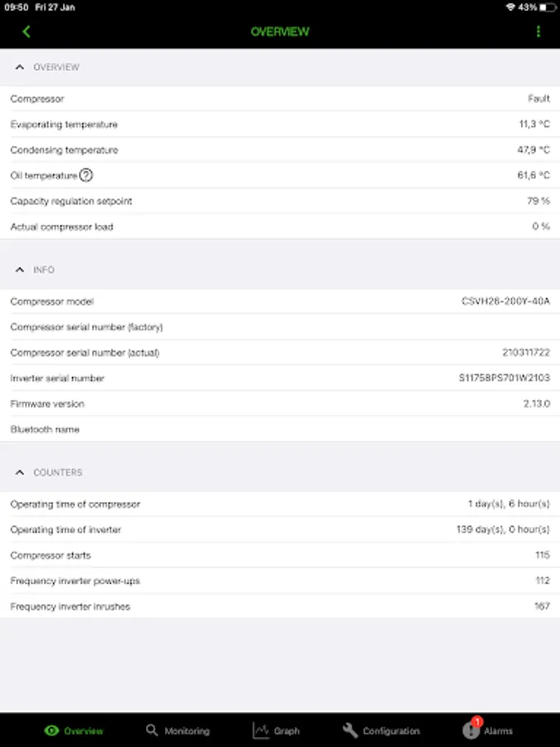Viewport: 560px width, 747px height.
Task: Select the Compressor starts counter row
Action: tap(280, 555)
